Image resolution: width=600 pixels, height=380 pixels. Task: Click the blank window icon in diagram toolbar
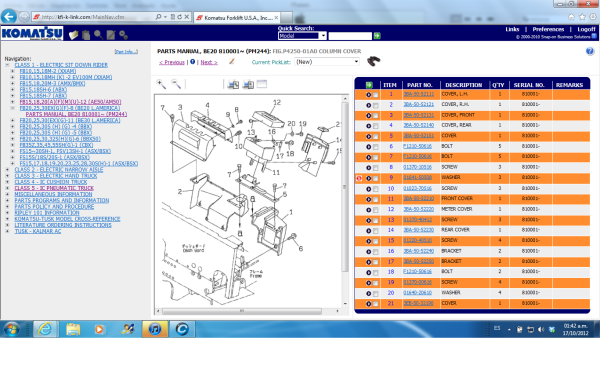[262, 84]
